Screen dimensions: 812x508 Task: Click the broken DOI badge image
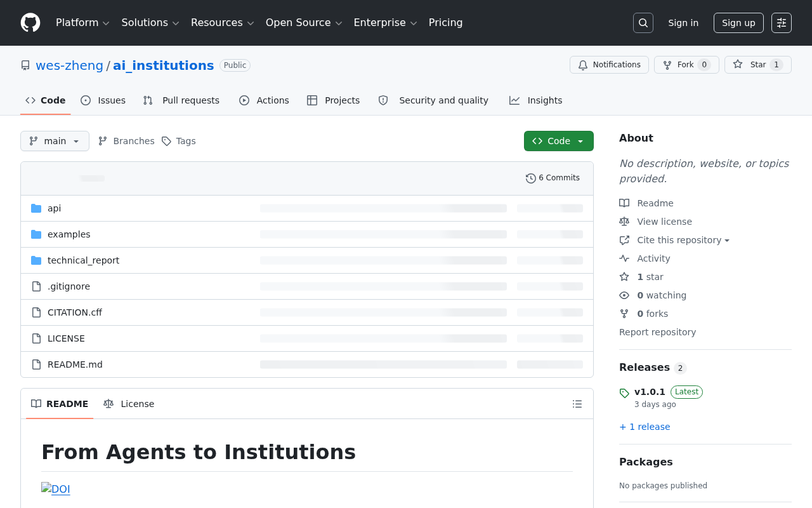(x=56, y=489)
